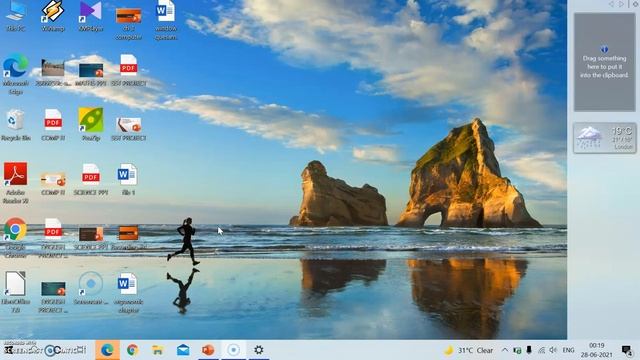
Task: Switch to the Screencast recorder in the taskbar
Action: [233, 350]
